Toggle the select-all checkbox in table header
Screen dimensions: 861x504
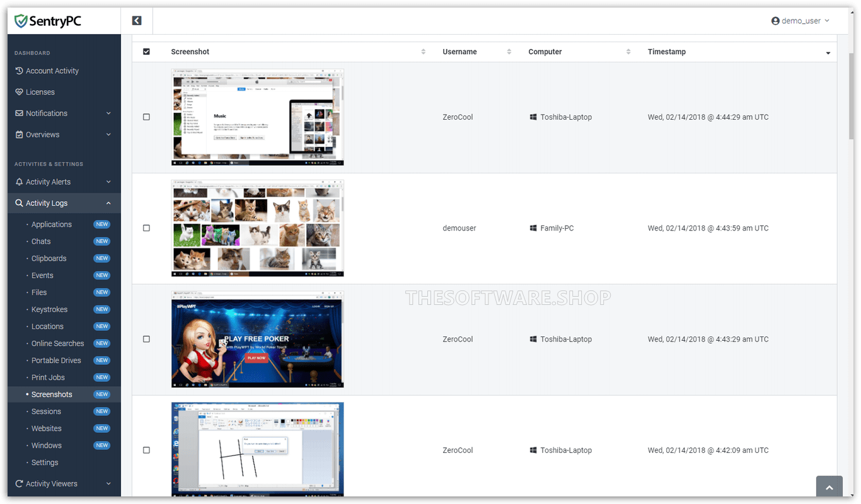point(146,51)
